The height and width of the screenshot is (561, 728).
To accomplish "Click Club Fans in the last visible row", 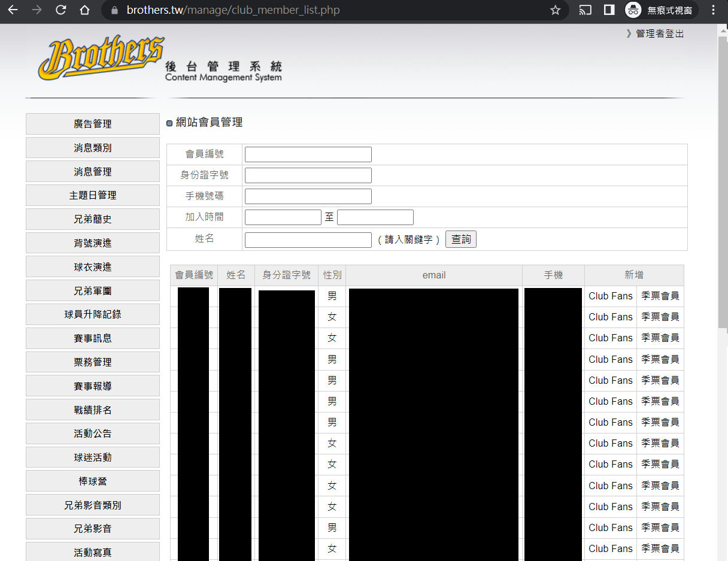I will coord(611,548).
